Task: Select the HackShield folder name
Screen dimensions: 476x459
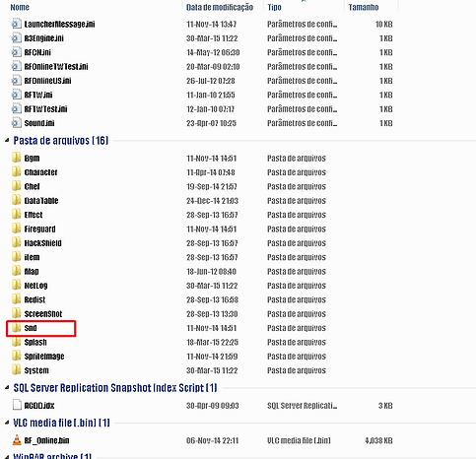Action: click(x=43, y=243)
